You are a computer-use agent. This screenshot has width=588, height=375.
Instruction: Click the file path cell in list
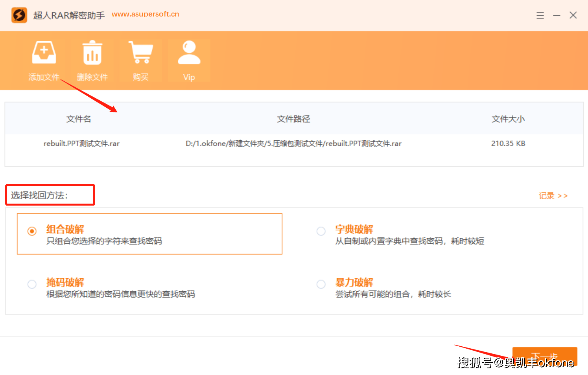coord(293,144)
